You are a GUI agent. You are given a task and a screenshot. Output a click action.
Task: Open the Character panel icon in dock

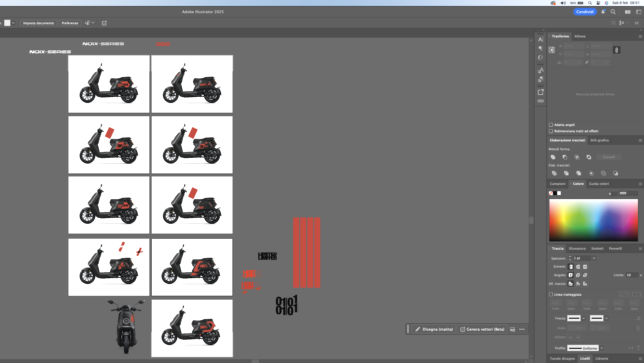coord(540,39)
